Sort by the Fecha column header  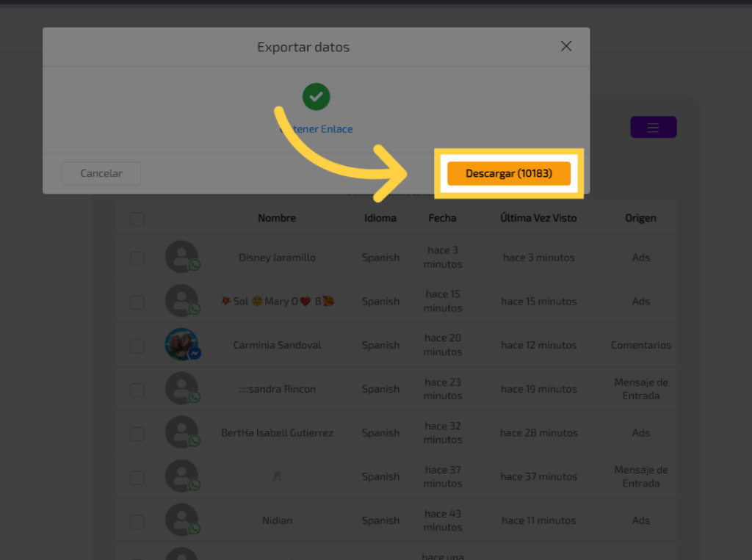coord(442,218)
